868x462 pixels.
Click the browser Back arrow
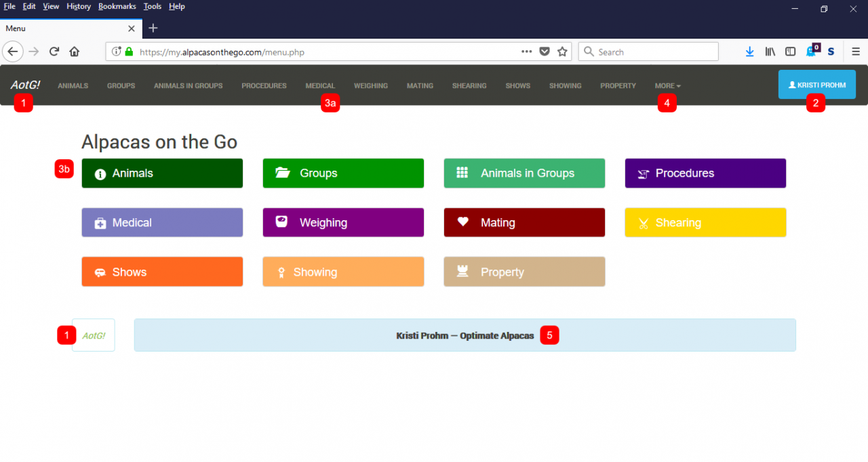point(13,51)
